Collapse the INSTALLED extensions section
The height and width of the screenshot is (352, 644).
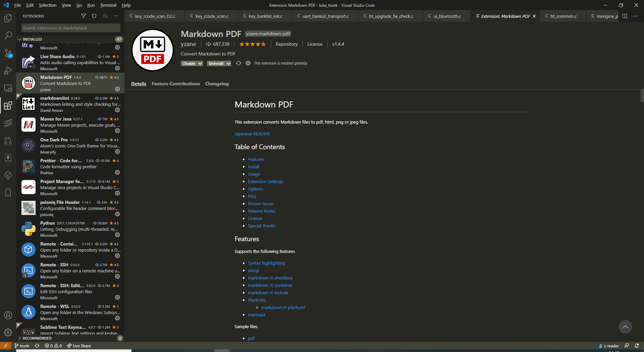coord(70,39)
